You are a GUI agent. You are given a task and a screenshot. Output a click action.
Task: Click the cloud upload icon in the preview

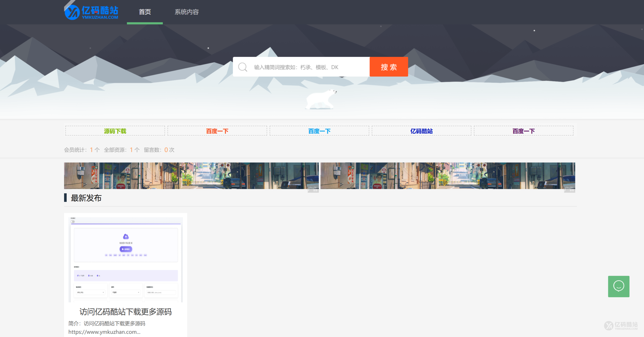[x=126, y=237]
